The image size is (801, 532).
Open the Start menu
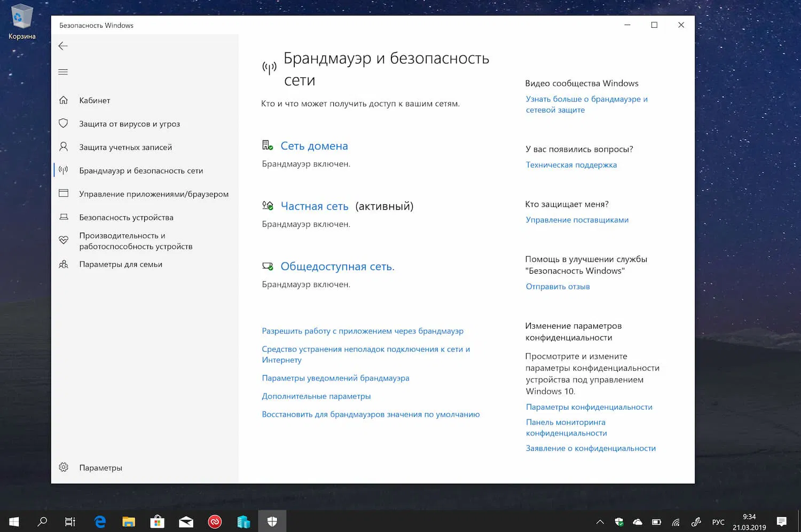[13, 521]
